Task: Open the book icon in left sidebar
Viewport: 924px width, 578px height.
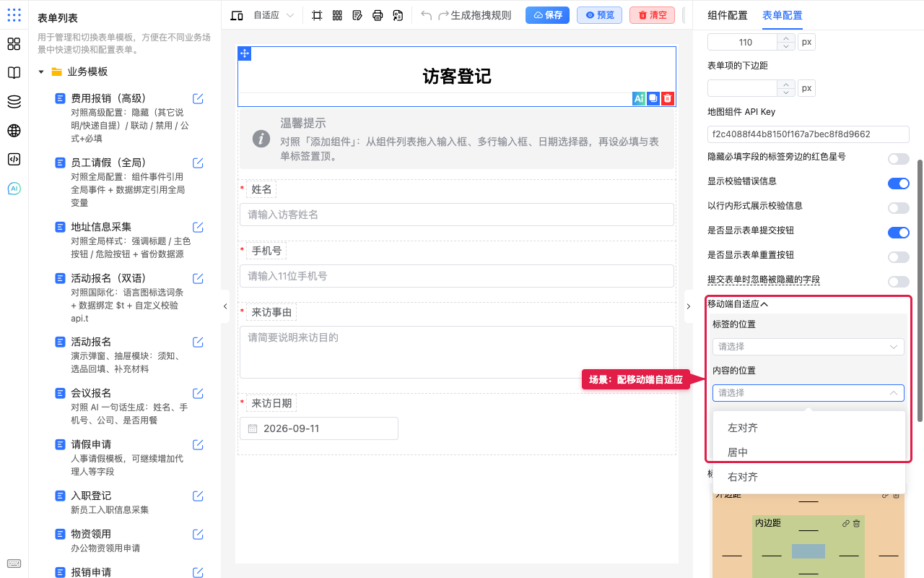Action: [14, 73]
